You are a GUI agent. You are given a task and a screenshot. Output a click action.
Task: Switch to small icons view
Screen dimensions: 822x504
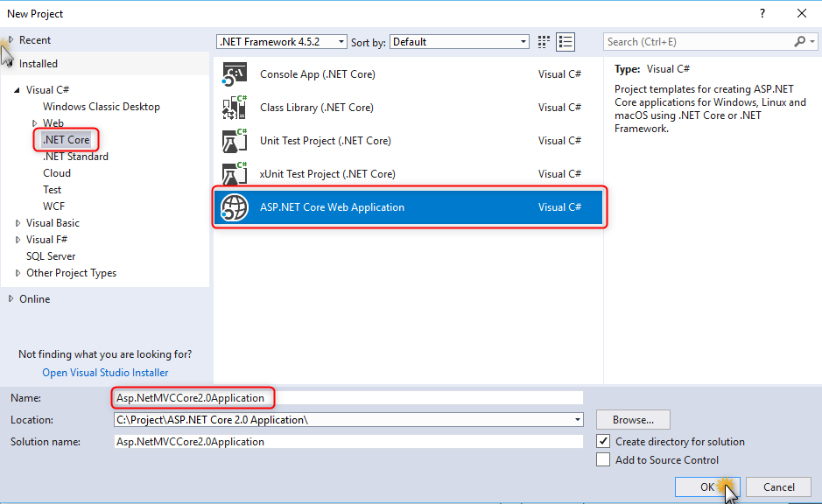[x=543, y=41]
